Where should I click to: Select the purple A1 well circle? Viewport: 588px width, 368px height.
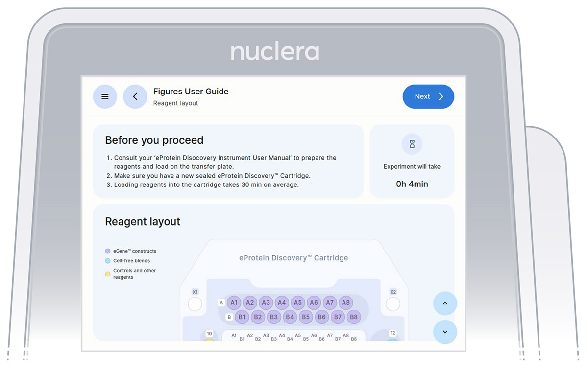(x=234, y=303)
